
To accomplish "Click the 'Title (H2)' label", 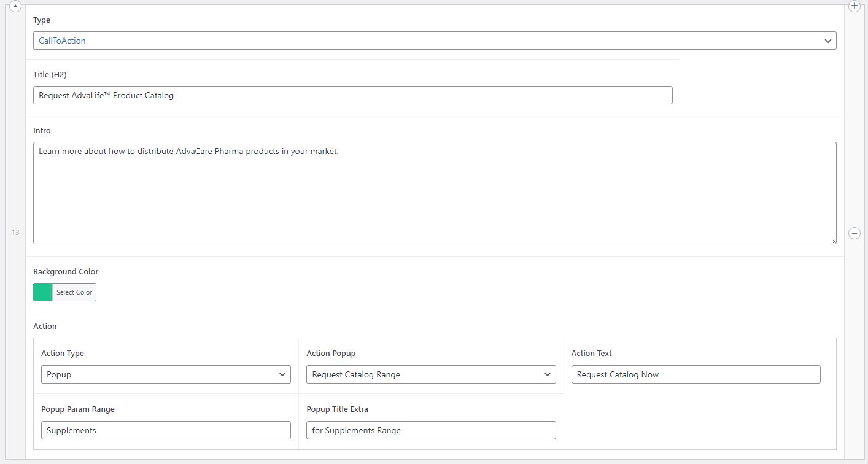I will click(50, 74).
